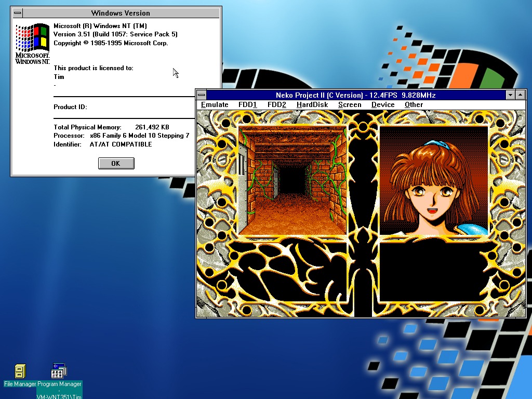Maximize the Neko Project II window
The height and width of the screenshot is (399, 532).
coord(521,95)
